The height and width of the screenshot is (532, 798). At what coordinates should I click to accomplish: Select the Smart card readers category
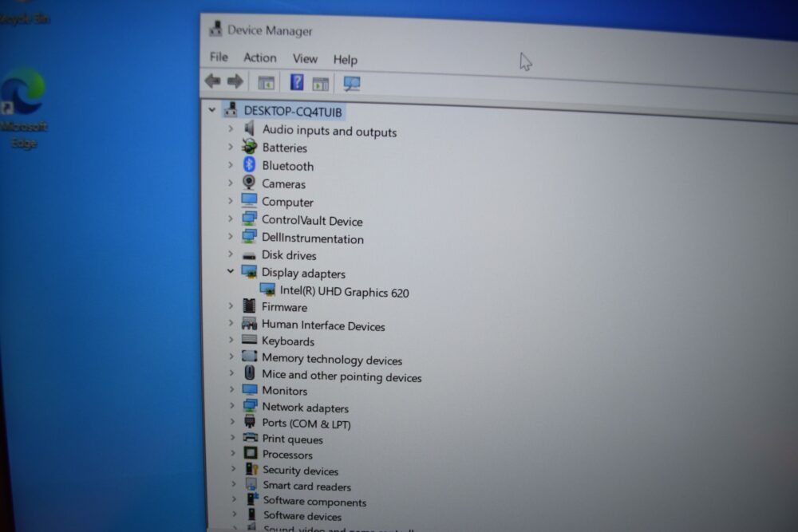click(x=307, y=486)
